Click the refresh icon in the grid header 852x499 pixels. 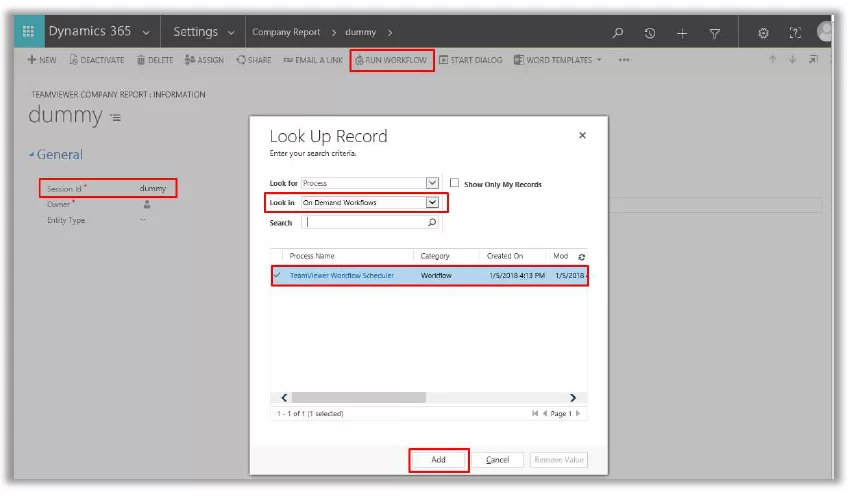582,257
